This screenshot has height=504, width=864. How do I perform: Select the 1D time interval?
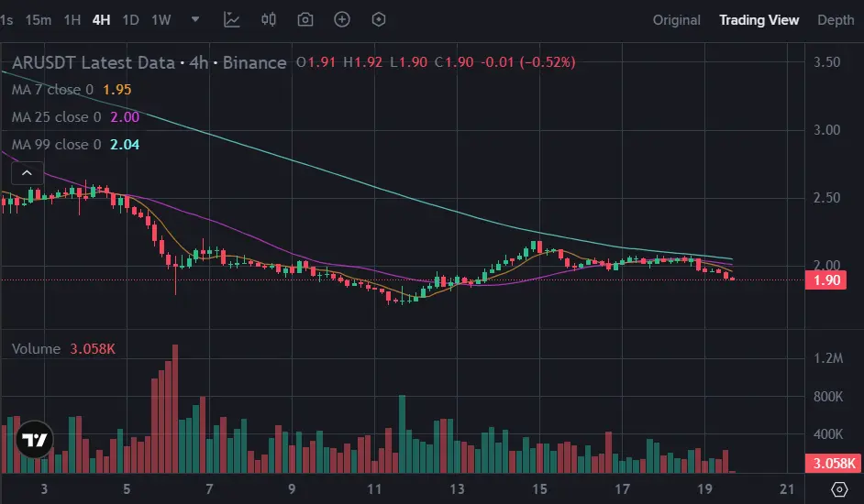[x=131, y=19]
